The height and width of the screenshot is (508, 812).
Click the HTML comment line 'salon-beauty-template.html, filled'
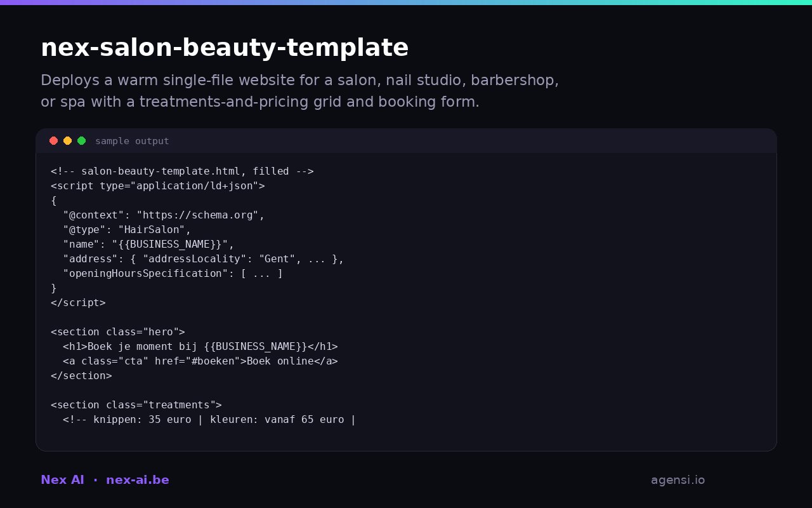pyautogui.click(x=182, y=171)
